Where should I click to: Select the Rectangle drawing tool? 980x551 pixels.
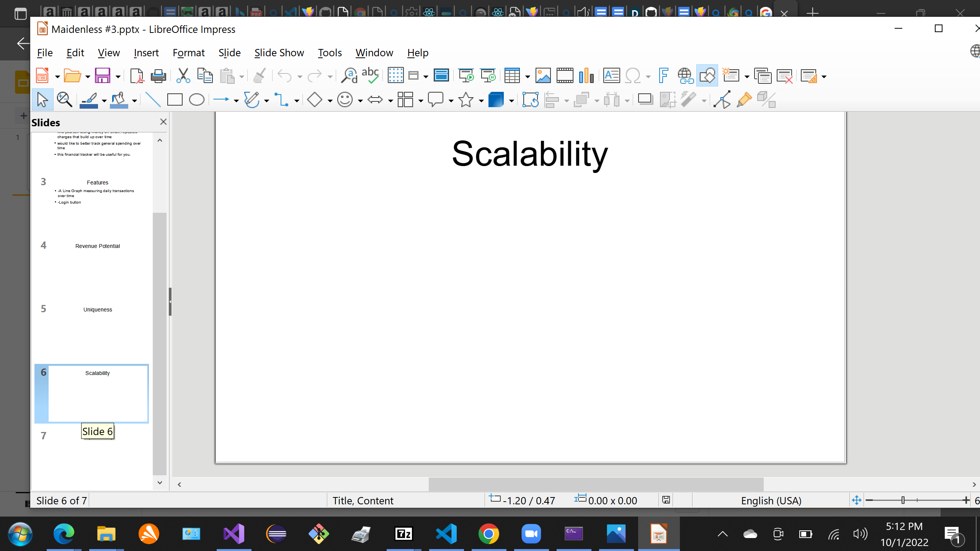[x=175, y=100]
